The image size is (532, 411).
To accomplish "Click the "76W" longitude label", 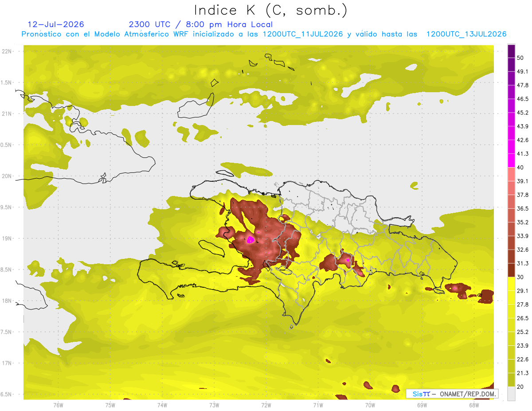I will tap(58, 405).
